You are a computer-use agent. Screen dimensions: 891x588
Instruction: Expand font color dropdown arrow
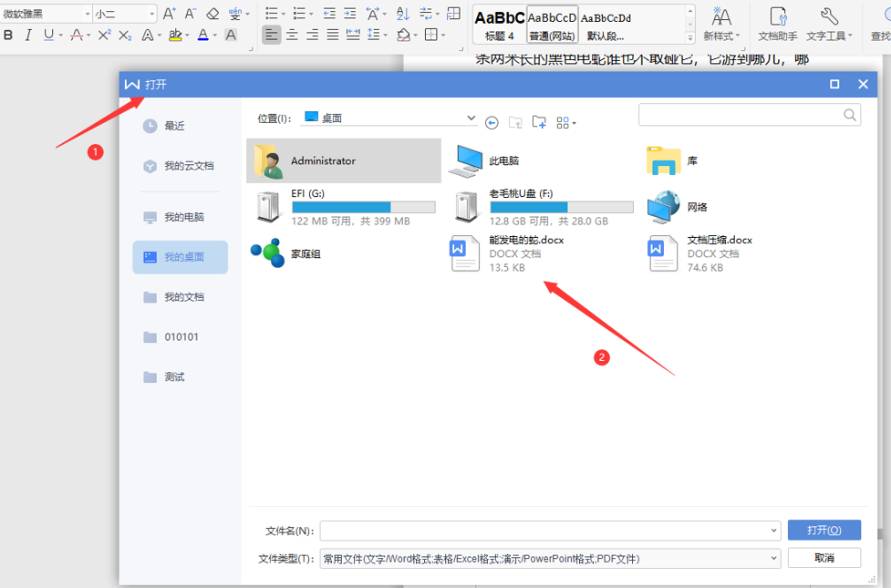[x=215, y=36]
